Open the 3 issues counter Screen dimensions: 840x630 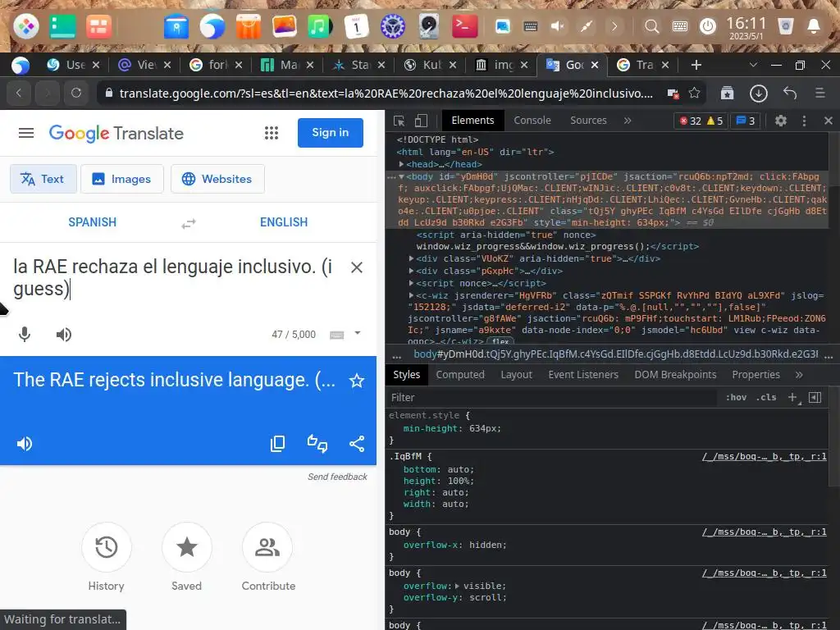745,121
